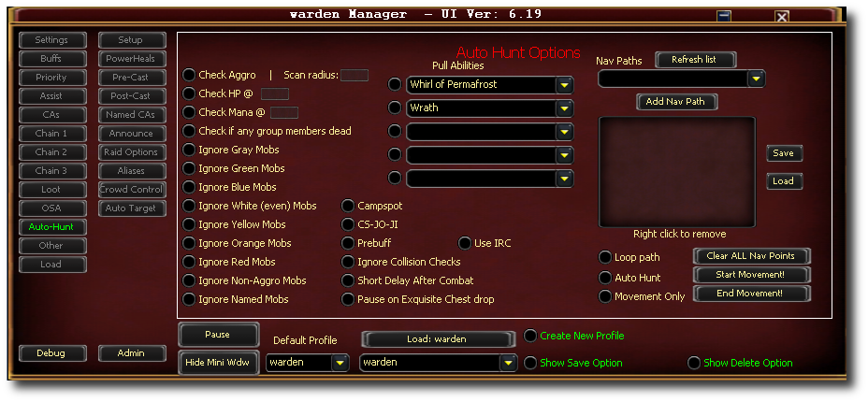Turn on Loop path option
This screenshot has height=402, width=868.
(x=605, y=257)
